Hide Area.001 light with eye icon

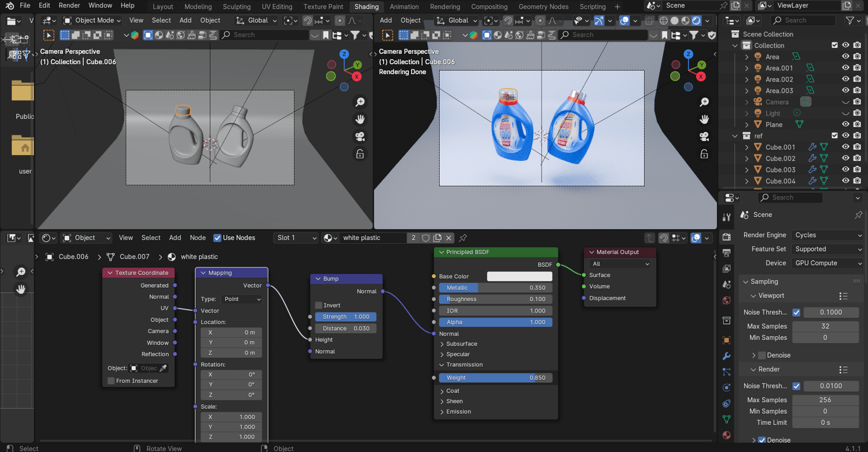click(845, 68)
